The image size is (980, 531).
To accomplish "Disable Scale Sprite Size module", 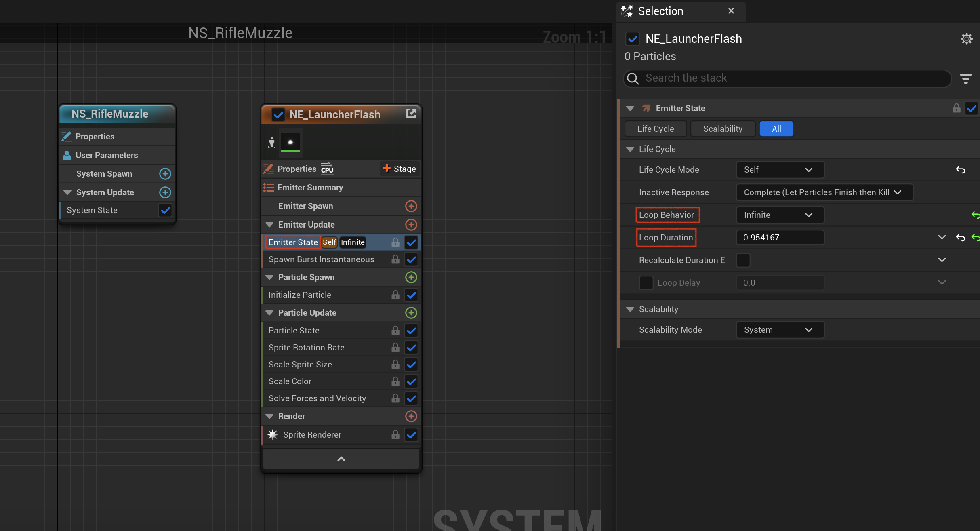I will 411,365.
